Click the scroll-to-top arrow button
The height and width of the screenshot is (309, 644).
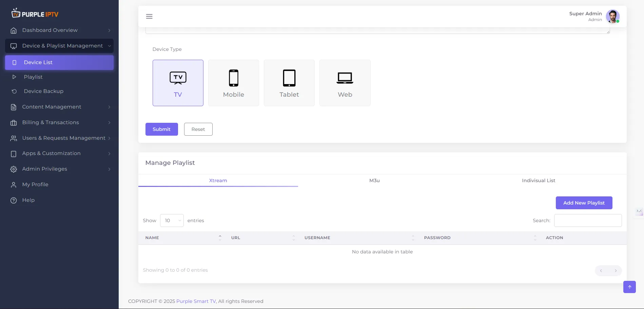tap(629, 287)
